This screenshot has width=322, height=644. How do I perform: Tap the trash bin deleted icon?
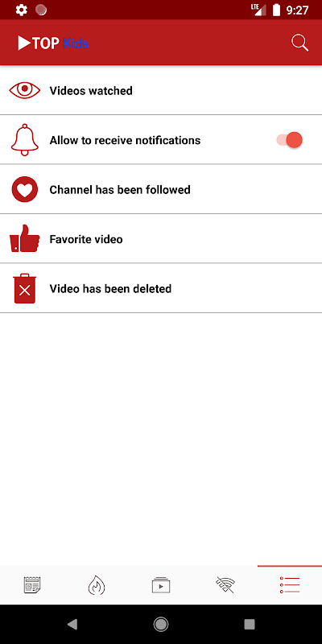pos(25,288)
